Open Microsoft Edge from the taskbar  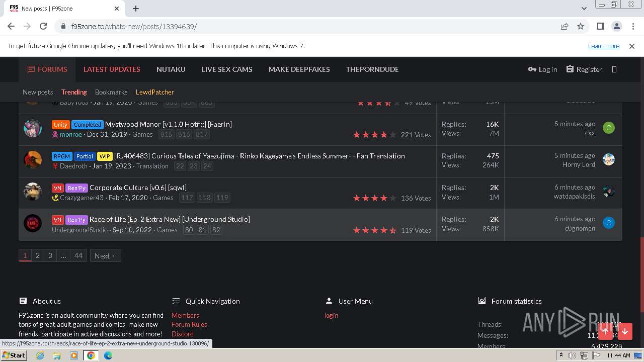pos(108,355)
